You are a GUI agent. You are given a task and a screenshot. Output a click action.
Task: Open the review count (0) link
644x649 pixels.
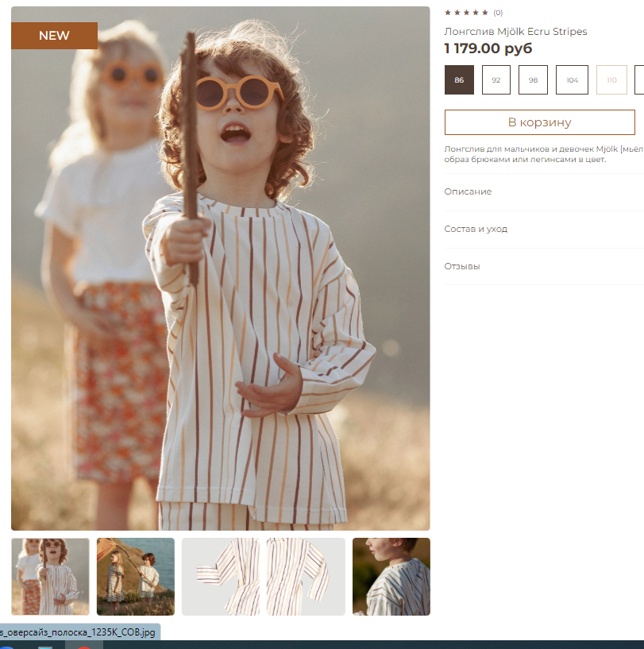(498, 13)
